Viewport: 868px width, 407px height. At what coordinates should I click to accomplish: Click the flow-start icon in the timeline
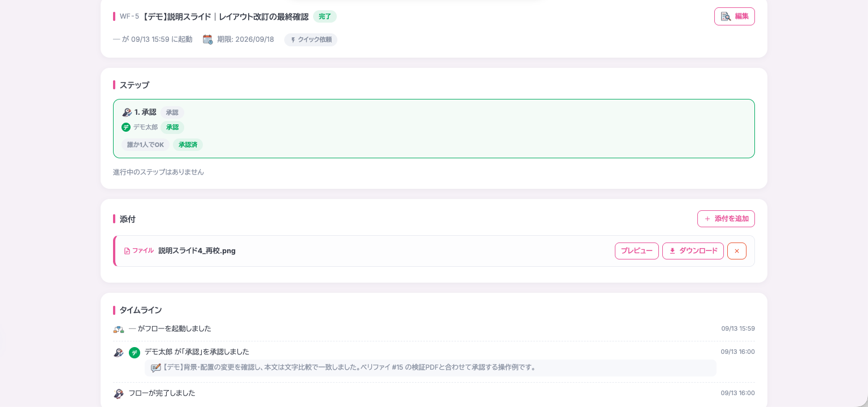click(118, 329)
